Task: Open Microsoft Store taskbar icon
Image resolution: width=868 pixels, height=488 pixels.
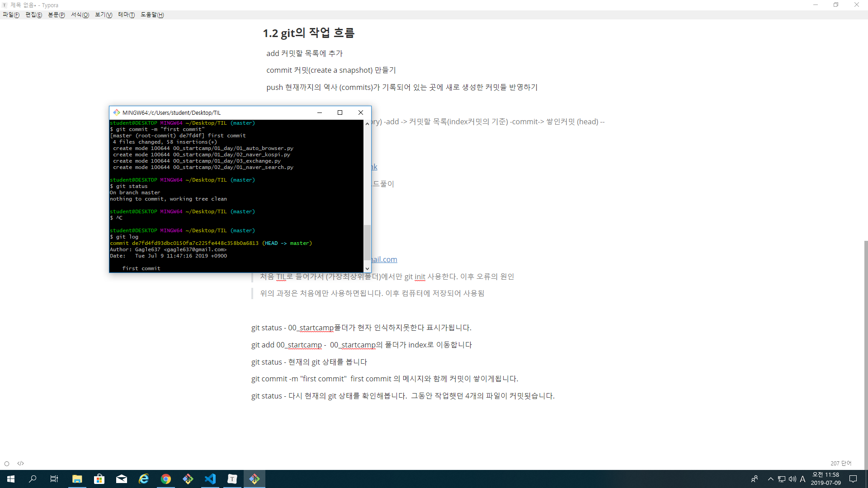Action: tap(99, 479)
